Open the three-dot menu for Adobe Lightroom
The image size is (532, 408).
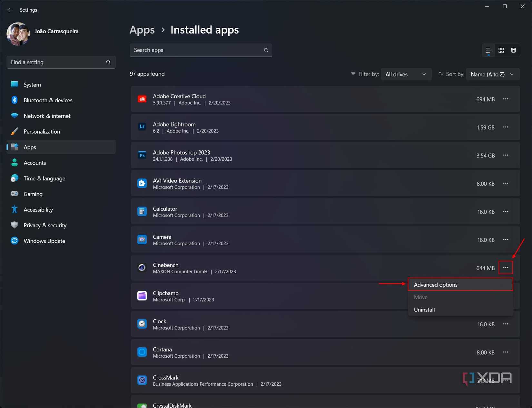tap(506, 127)
